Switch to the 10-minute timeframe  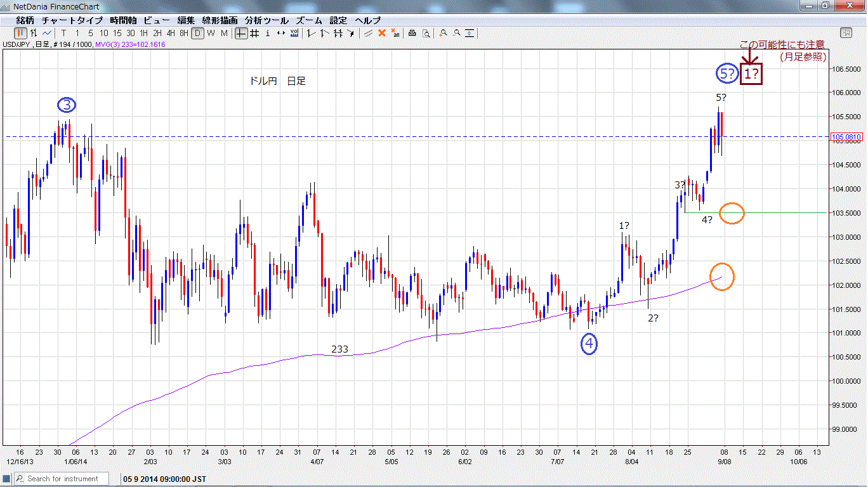[103, 33]
